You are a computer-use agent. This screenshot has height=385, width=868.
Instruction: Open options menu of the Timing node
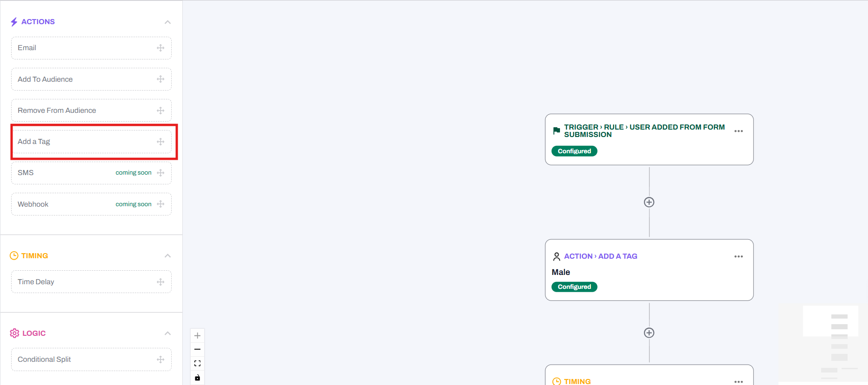(x=739, y=381)
